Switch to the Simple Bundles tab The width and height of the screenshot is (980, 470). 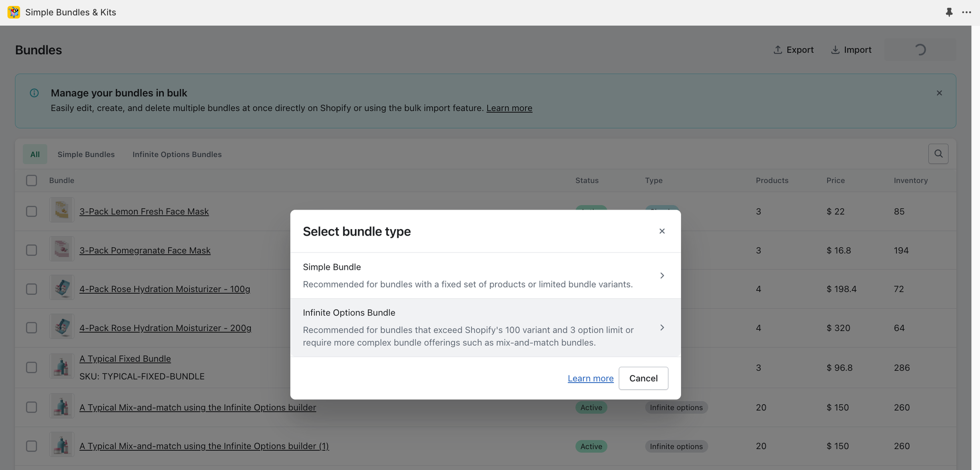tap(86, 154)
